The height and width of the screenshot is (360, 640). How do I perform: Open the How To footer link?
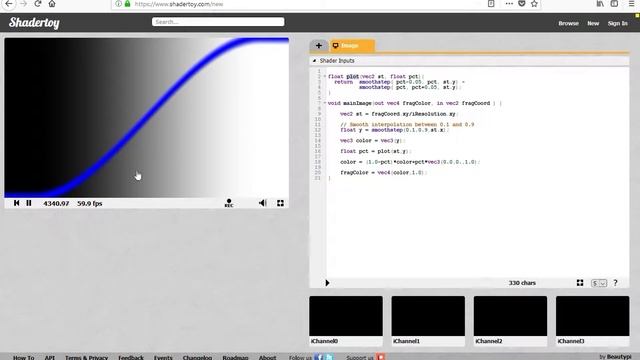pos(24,358)
